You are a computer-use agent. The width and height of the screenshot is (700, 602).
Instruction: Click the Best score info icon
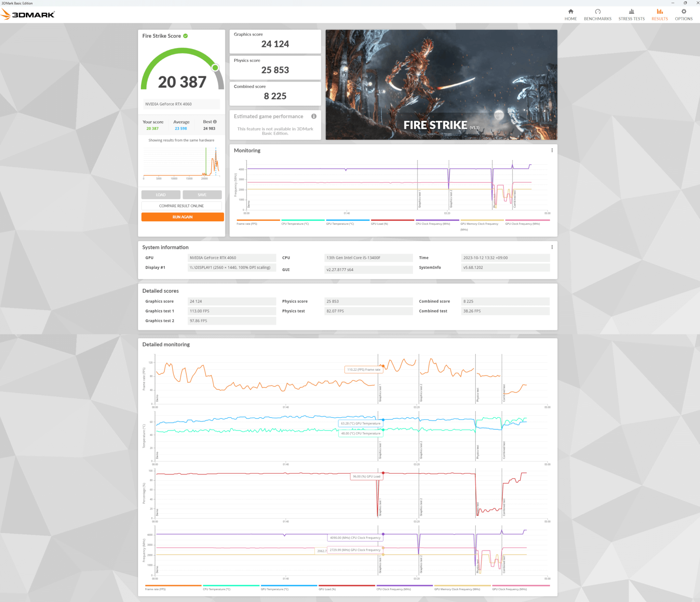[x=215, y=122]
